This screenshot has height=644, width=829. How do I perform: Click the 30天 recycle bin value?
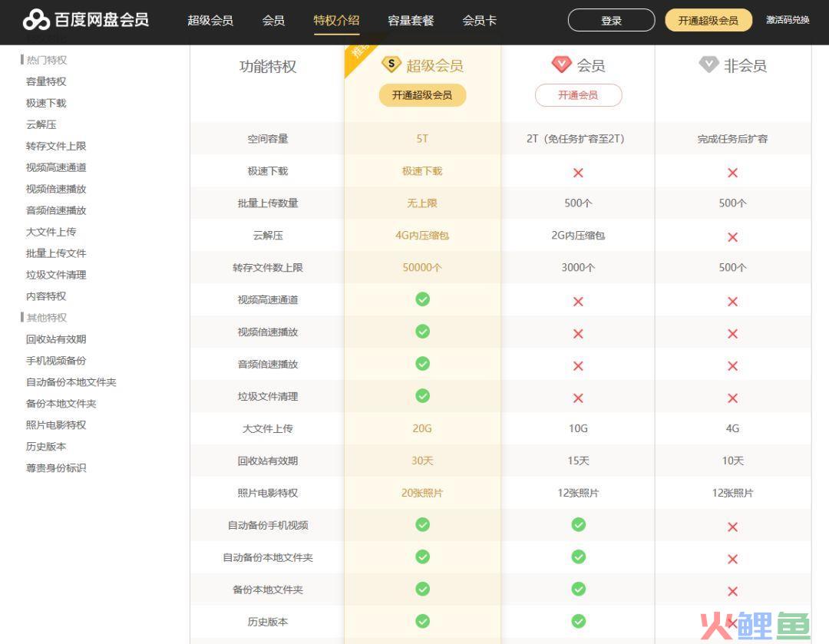[x=422, y=461]
